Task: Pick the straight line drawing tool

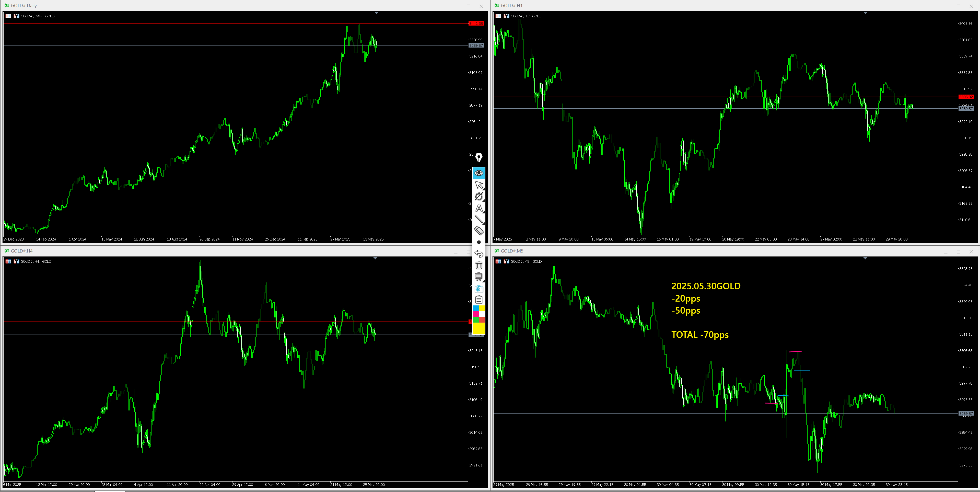Action: (x=479, y=219)
